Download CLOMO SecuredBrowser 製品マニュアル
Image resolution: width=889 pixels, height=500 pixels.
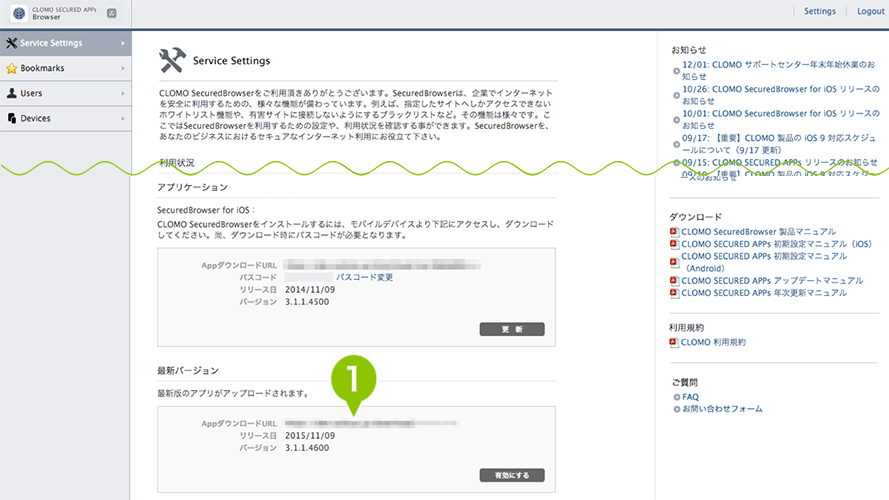coord(759,232)
